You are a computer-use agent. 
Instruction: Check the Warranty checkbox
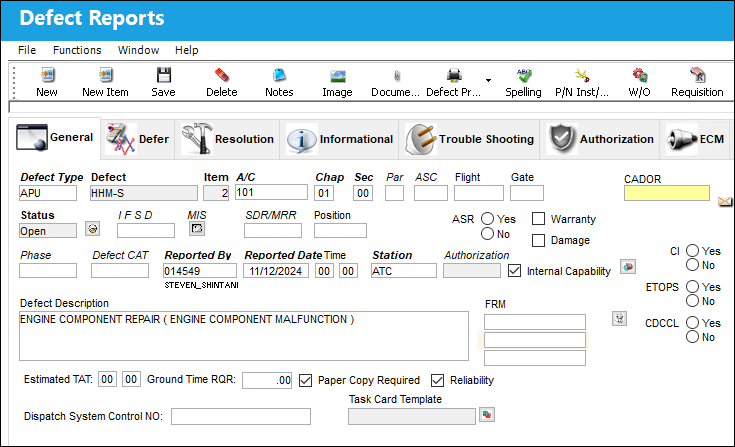point(539,219)
